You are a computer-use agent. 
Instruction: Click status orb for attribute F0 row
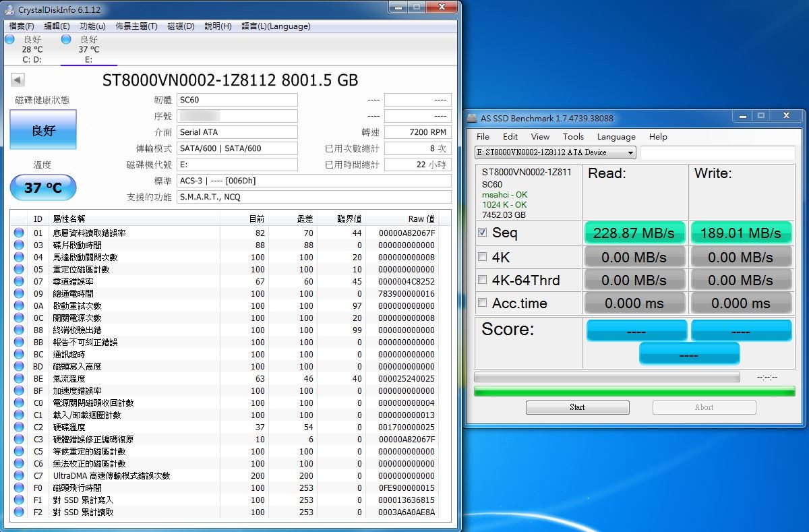tap(19, 488)
